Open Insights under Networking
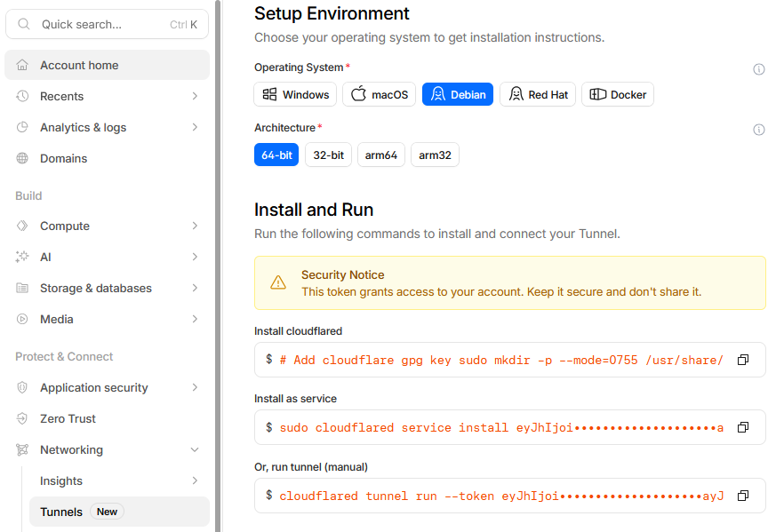The width and height of the screenshot is (784, 532). pos(60,480)
